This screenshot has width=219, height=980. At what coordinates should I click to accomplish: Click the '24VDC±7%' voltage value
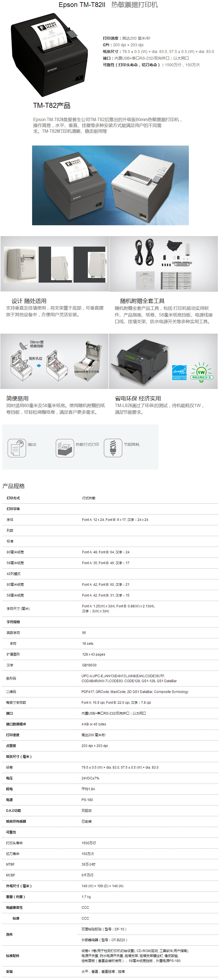click(x=90, y=778)
